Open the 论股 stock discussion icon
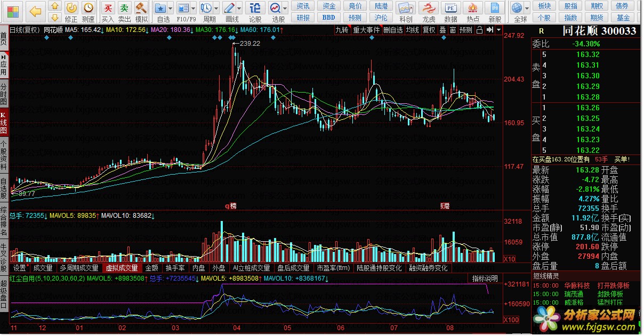 pyautogui.click(x=255, y=11)
